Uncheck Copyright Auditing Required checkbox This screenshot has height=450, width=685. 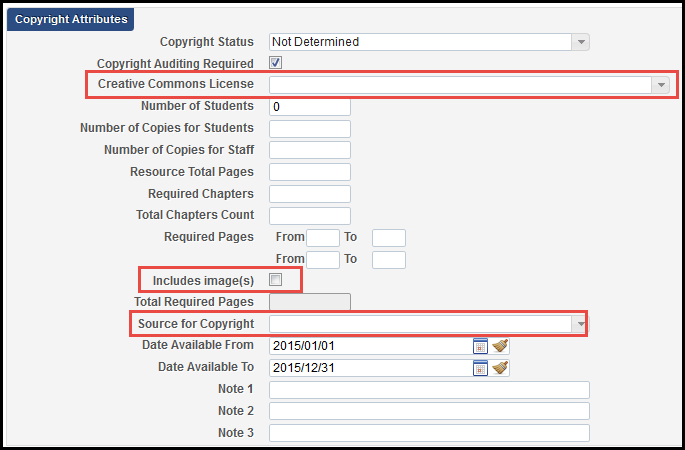click(x=276, y=62)
